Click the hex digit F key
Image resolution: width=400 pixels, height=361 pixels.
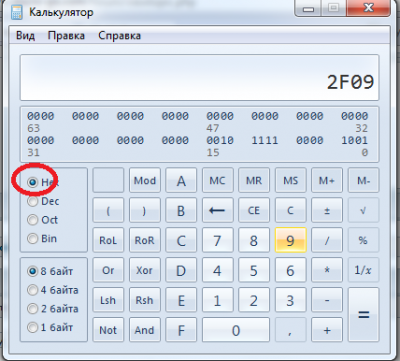point(181,330)
